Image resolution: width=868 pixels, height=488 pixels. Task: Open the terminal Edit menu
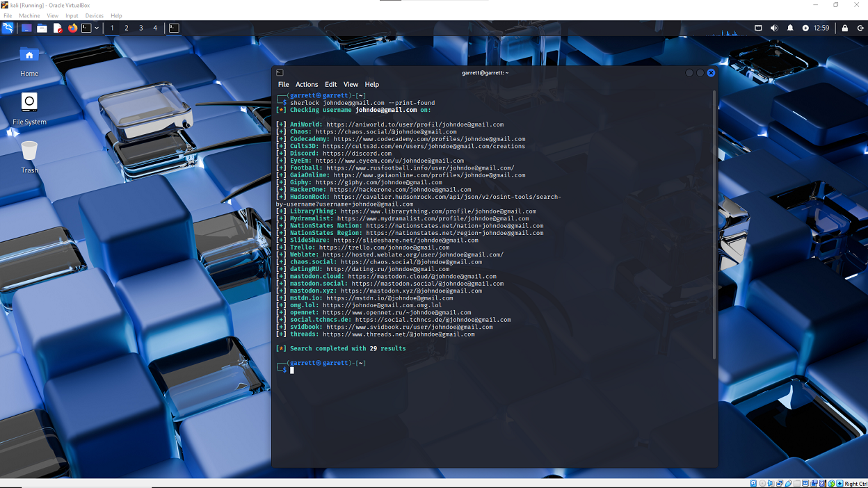pos(330,84)
